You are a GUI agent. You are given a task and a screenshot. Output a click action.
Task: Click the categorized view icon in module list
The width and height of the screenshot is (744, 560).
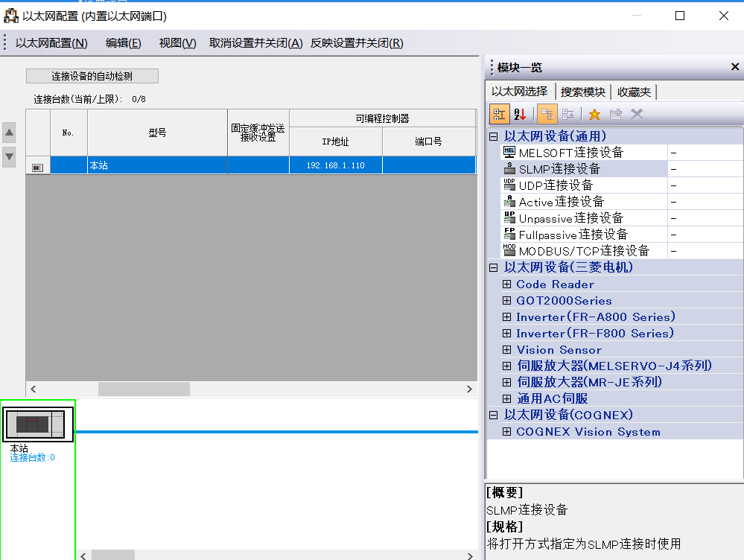pos(498,114)
